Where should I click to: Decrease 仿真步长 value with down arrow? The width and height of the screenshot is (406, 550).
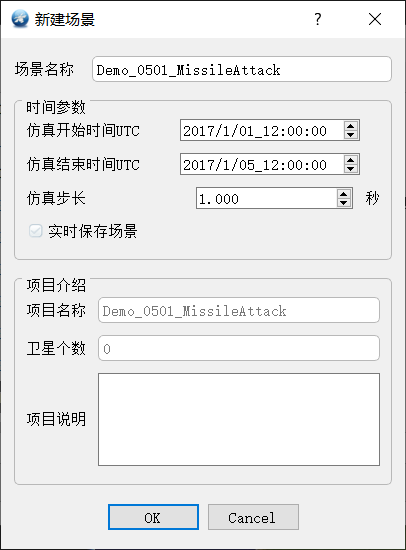[344, 203]
